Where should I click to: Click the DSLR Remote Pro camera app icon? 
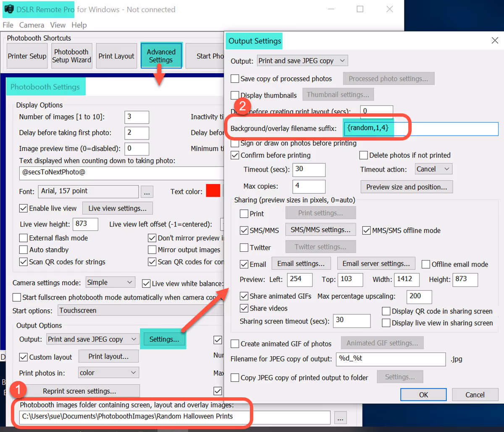[9, 9]
